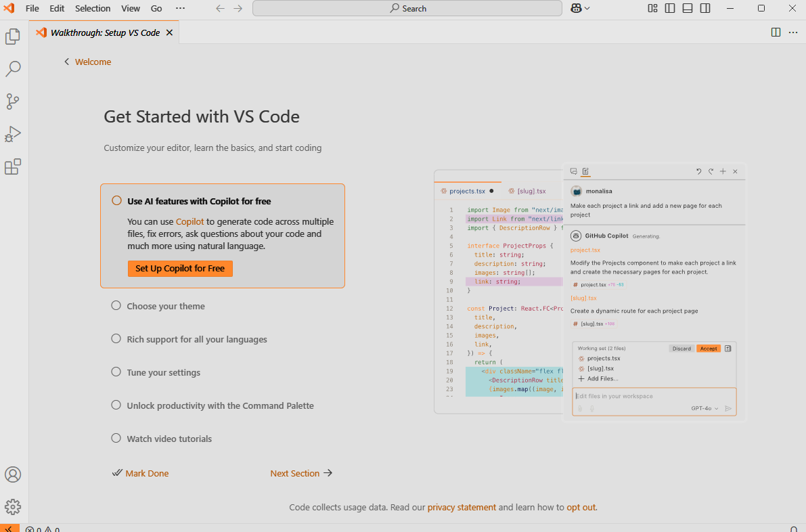The width and height of the screenshot is (806, 532).
Task: Open the Explorer view in activity bar
Action: coord(13,37)
